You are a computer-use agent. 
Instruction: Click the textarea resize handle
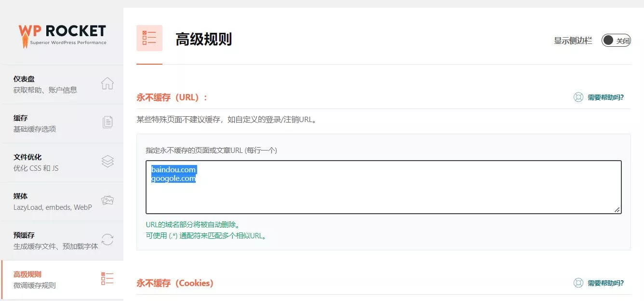[617, 209]
